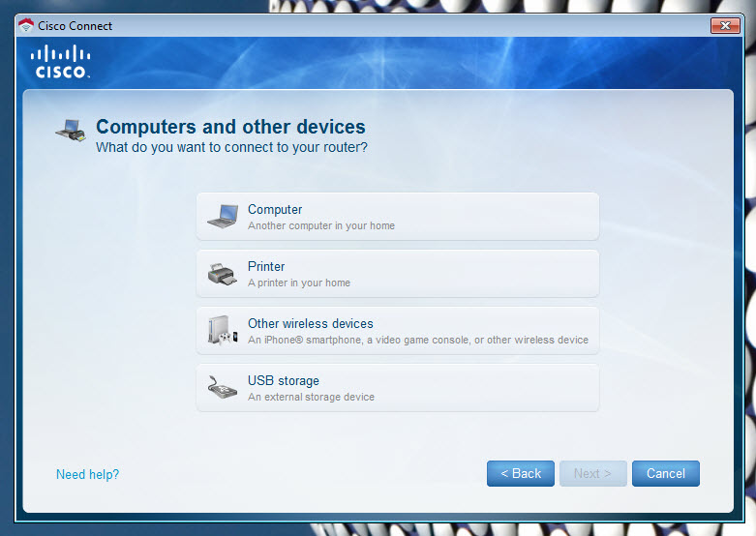The height and width of the screenshot is (536, 756).
Task: Click 'An external storage device' text
Action: click(311, 397)
